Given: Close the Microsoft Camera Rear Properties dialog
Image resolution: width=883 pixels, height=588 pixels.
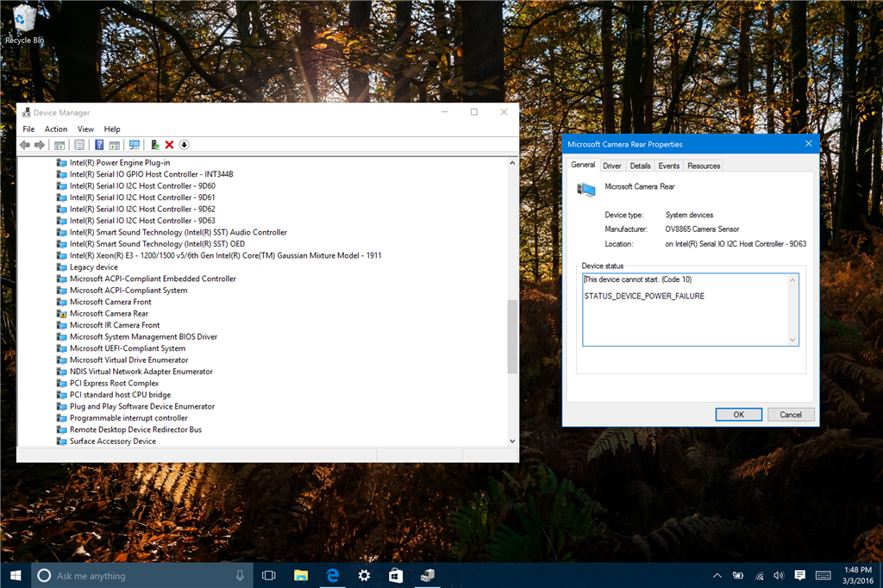Looking at the screenshot, I should tap(809, 144).
